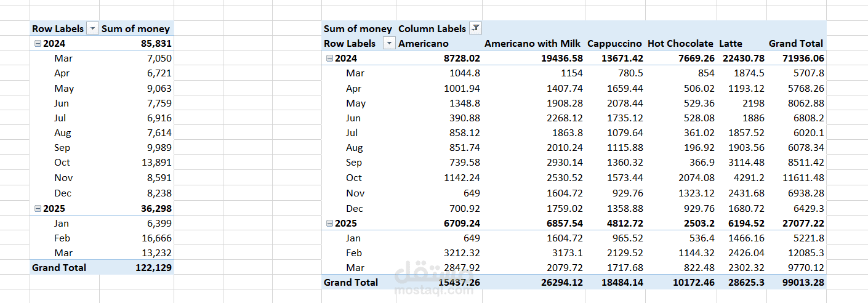Select the Americano with Milk column header
The image size is (868, 303).
click(533, 44)
